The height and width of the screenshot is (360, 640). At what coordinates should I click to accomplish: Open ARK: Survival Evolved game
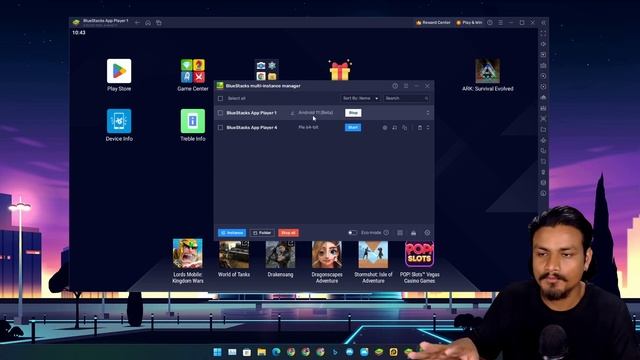click(487, 71)
